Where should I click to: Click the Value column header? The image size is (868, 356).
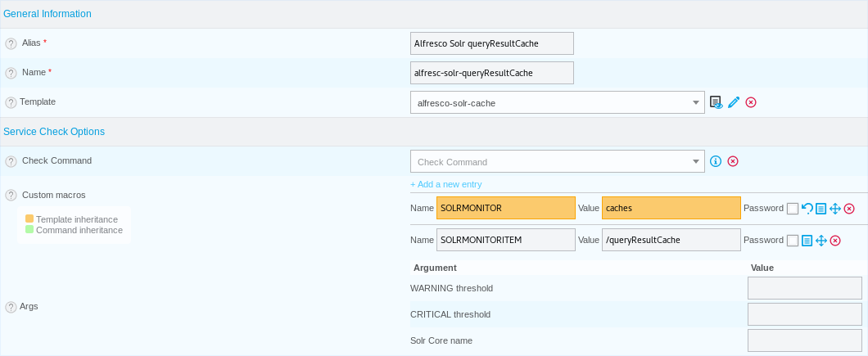click(x=762, y=268)
